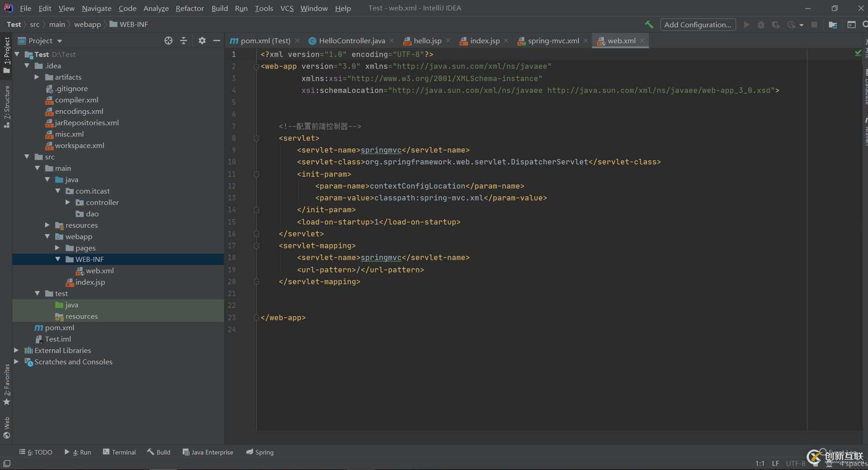Image resolution: width=868 pixels, height=470 pixels.
Task: Select pom.xml in the project tree
Action: pos(59,327)
